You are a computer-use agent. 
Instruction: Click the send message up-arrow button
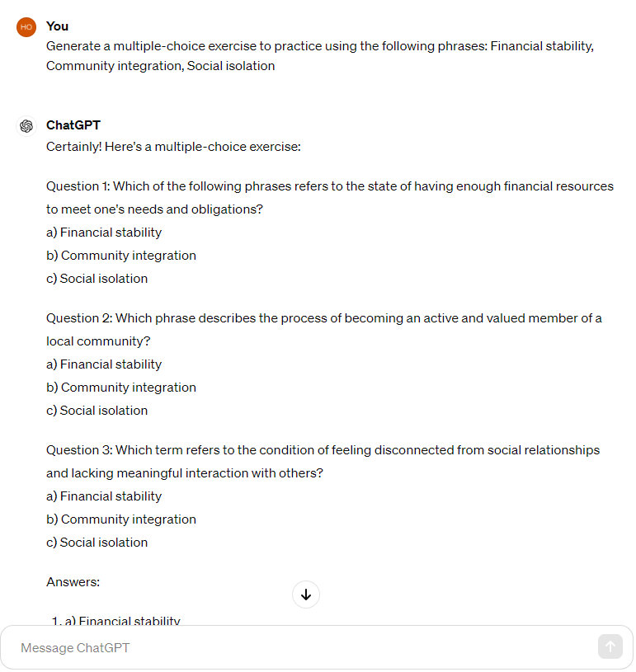click(x=610, y=647)
